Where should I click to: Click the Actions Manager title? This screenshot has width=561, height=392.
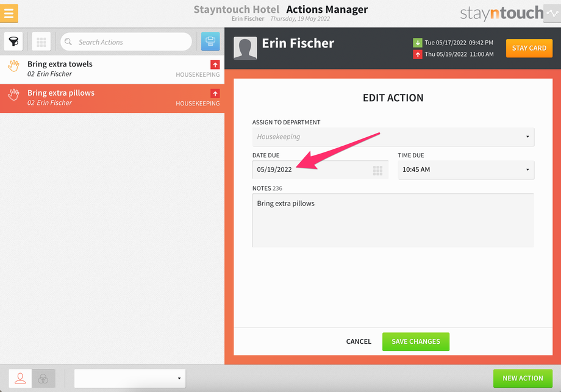click(327, 9)
